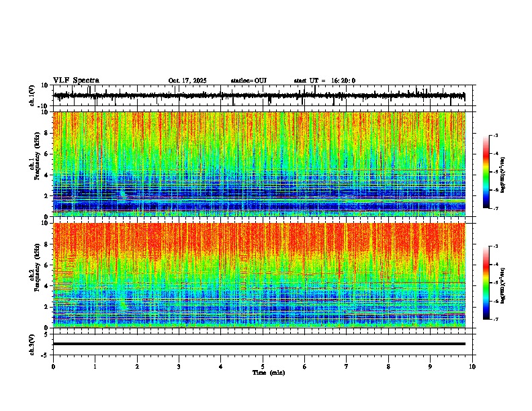
Task: Click the "-3" label on ch.1 color bar
Action: (496, 136)
